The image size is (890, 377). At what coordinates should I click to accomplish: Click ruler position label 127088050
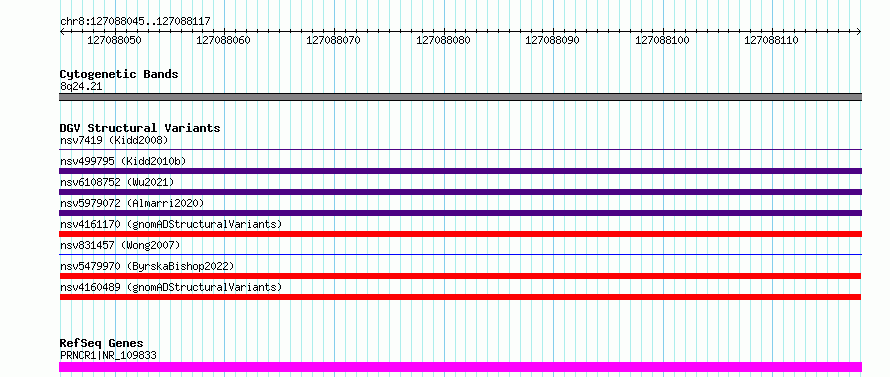point(115,40)
